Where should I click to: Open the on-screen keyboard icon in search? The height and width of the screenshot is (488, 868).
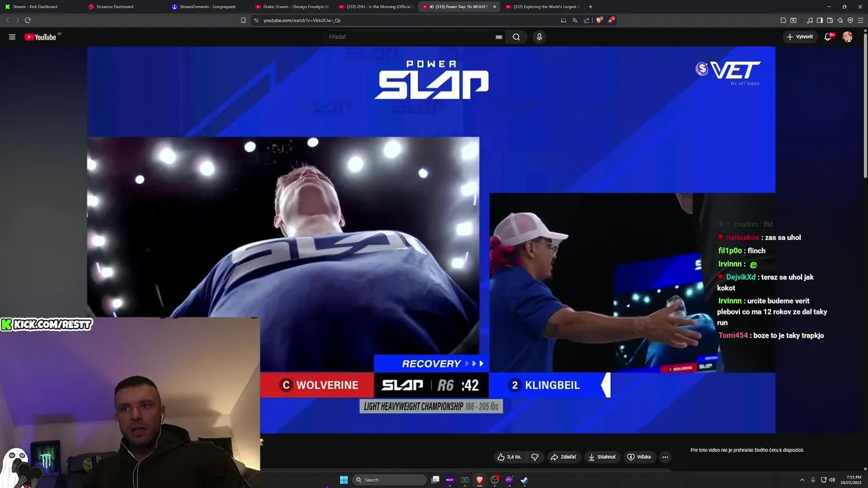click(499, 37)
